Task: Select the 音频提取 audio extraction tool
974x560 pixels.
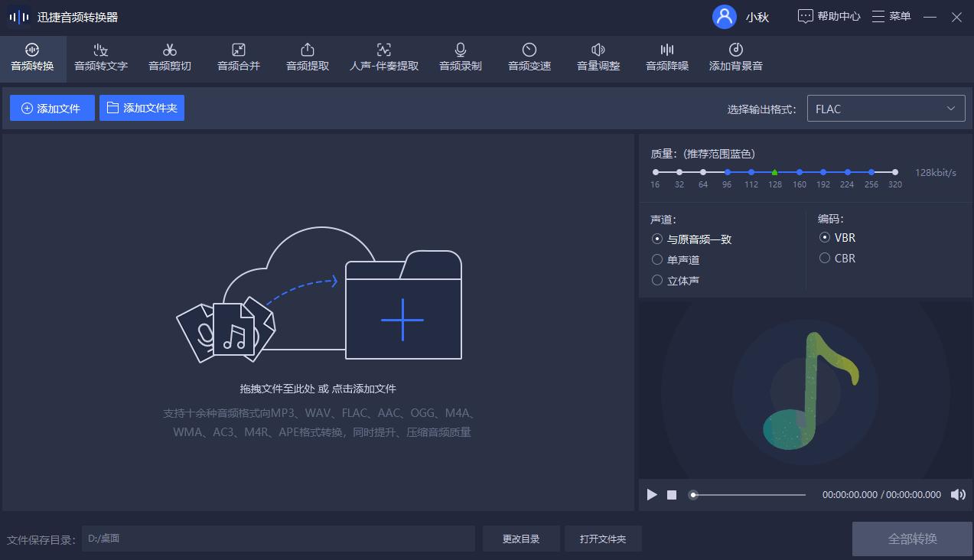Action: tap(306, 57)
